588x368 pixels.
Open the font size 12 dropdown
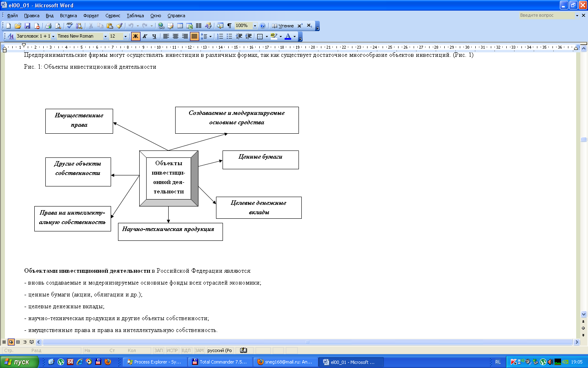point(125,36)
